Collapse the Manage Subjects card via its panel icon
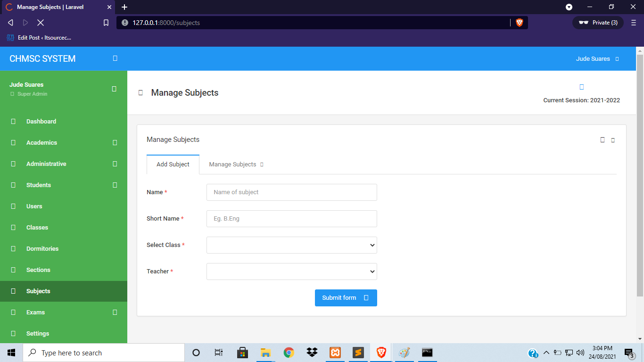 pyautogui.click(x=602, y=140)
